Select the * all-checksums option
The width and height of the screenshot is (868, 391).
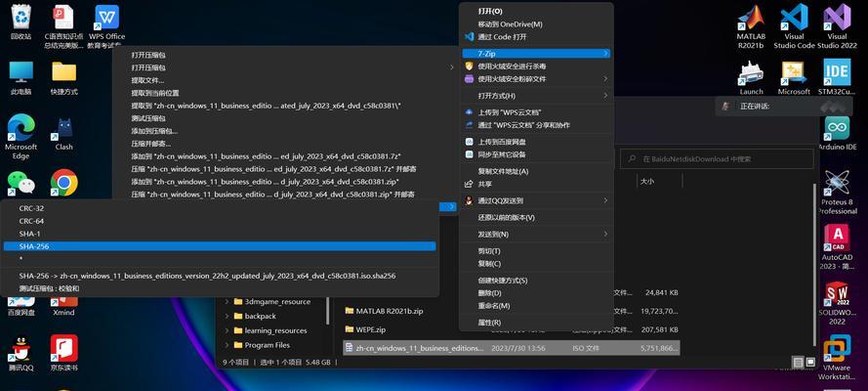point(220,259)
